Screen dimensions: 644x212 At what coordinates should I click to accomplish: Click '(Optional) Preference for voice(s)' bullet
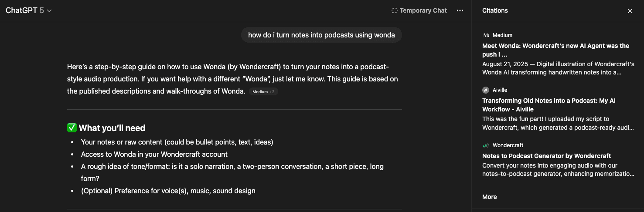[168, 191]
